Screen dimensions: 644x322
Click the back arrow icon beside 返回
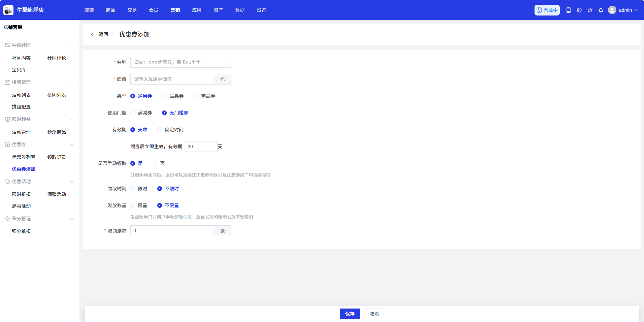tap(92, 34)
